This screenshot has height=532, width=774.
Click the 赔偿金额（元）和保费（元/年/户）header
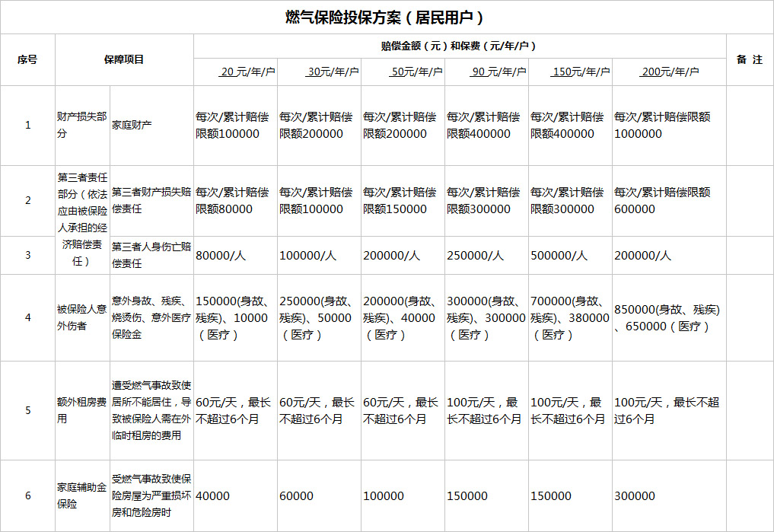tap(460, 46)
